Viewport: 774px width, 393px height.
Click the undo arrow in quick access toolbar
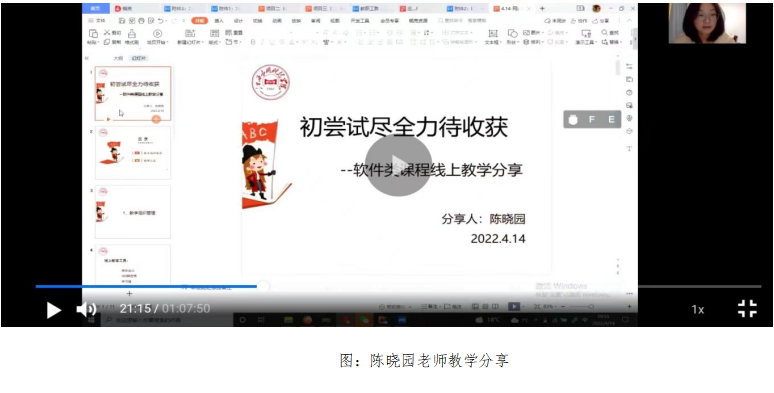(160, 21)
